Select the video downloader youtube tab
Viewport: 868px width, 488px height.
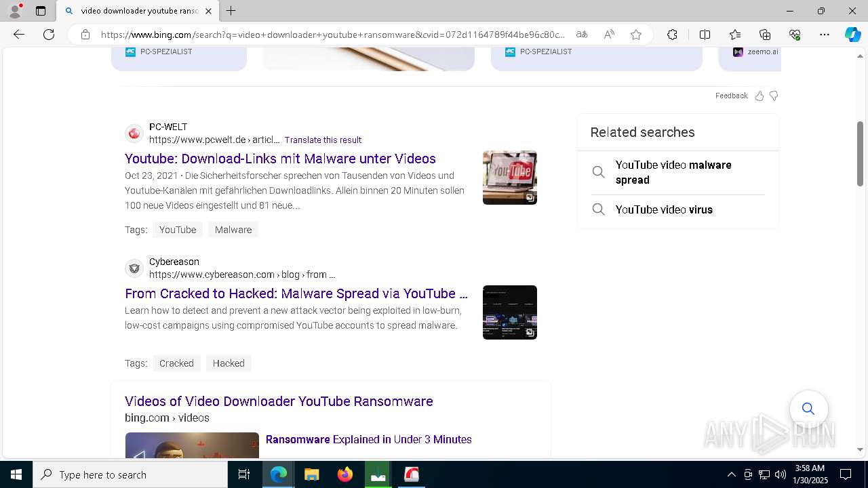pos(138,11)
